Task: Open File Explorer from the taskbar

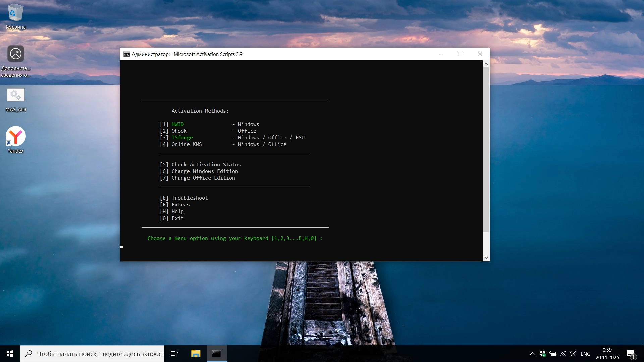Action: pyautogui.click(x=196, y=354)
